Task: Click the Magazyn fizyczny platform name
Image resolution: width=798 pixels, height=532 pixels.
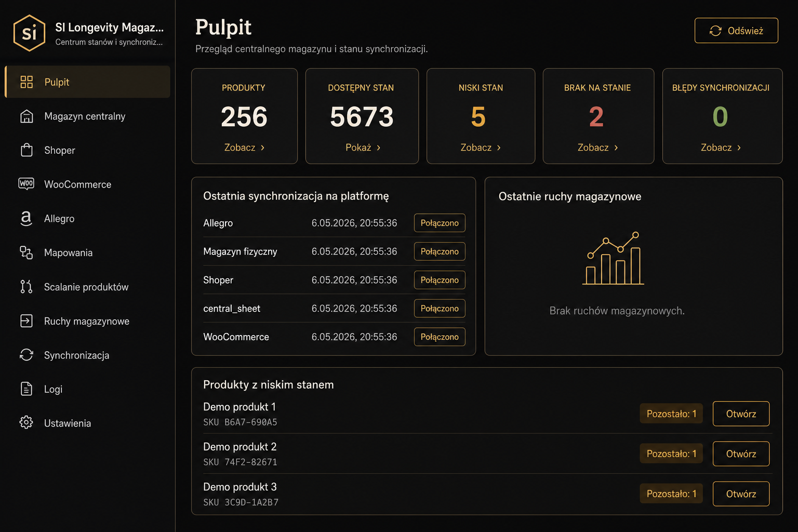Action: click(x=240, y=251)
